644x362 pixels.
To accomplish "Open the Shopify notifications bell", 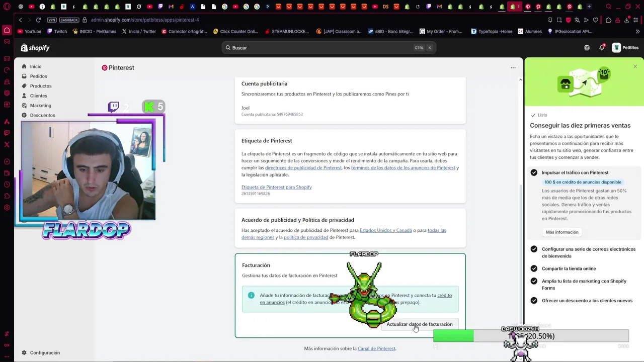I will (x=602, y=48).
